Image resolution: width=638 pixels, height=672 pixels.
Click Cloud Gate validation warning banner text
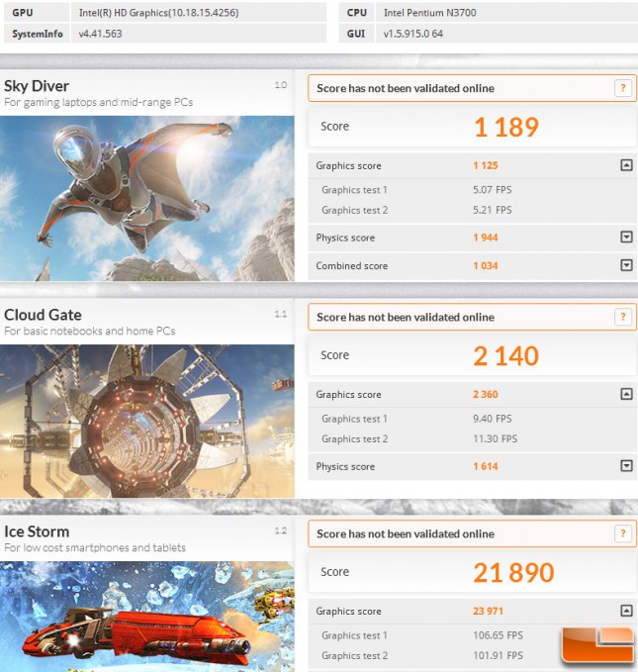pyautogui.click(x=406, y=317)
